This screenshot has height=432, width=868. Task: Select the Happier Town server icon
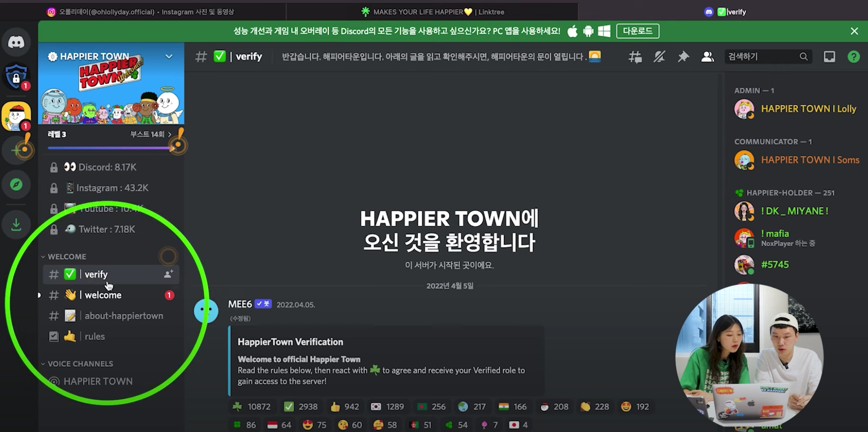click(16, 115)
